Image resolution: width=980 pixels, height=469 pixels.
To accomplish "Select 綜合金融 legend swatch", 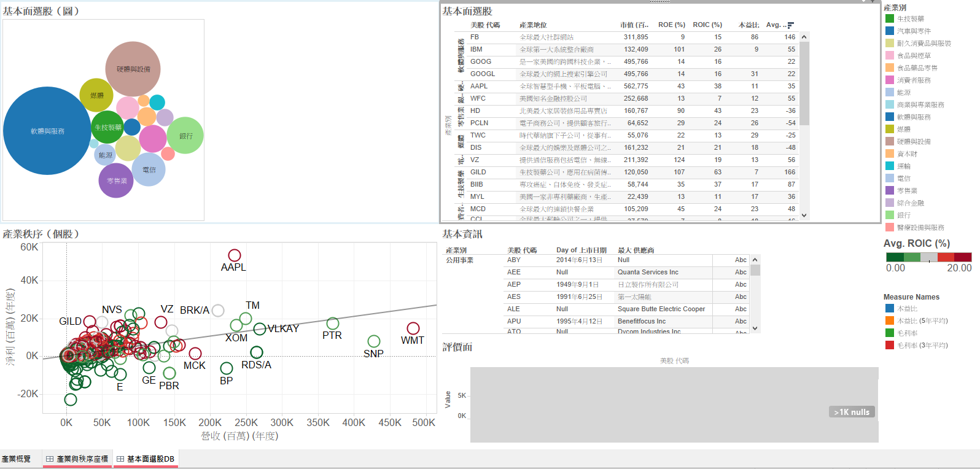I will coord(890,203).
